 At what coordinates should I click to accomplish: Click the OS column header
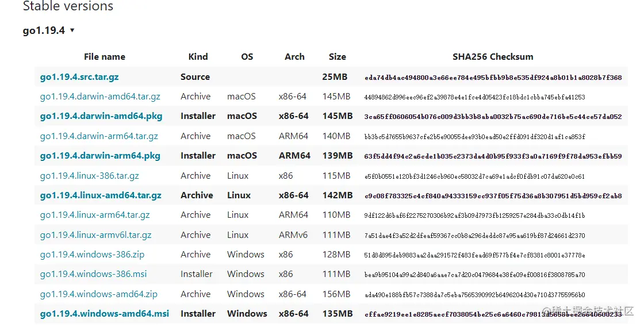[247, 57]
